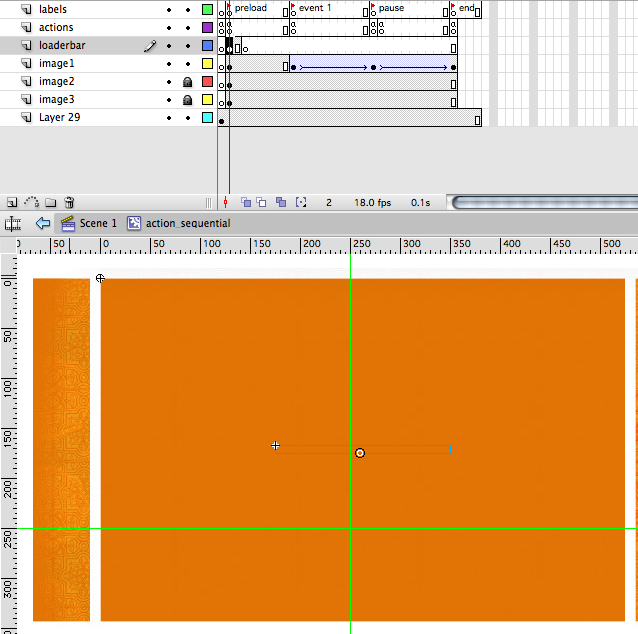Click the Layer 29 page icon
The image size is (638, 634).
click(26, 117)
